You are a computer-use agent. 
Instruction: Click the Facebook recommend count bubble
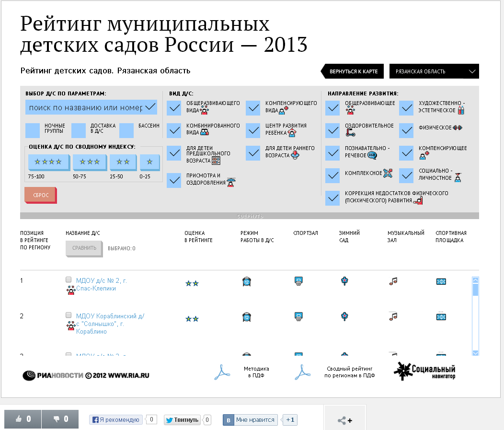click(151, 420)
